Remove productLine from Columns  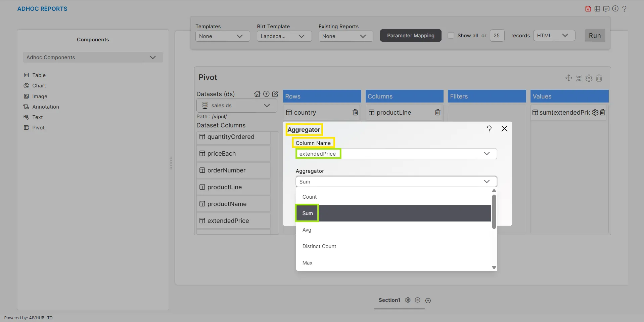(438, 113)
